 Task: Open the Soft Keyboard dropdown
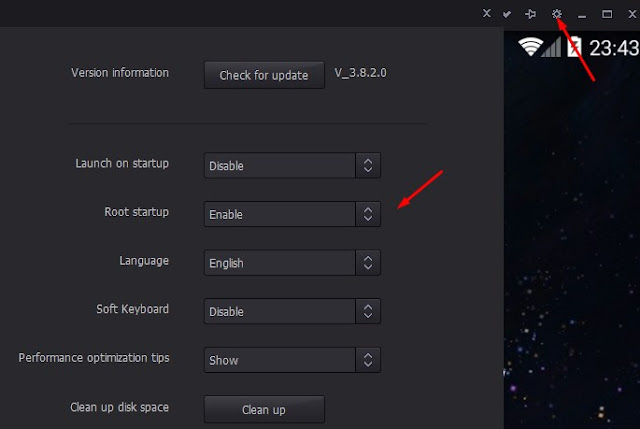click(292, 311)
